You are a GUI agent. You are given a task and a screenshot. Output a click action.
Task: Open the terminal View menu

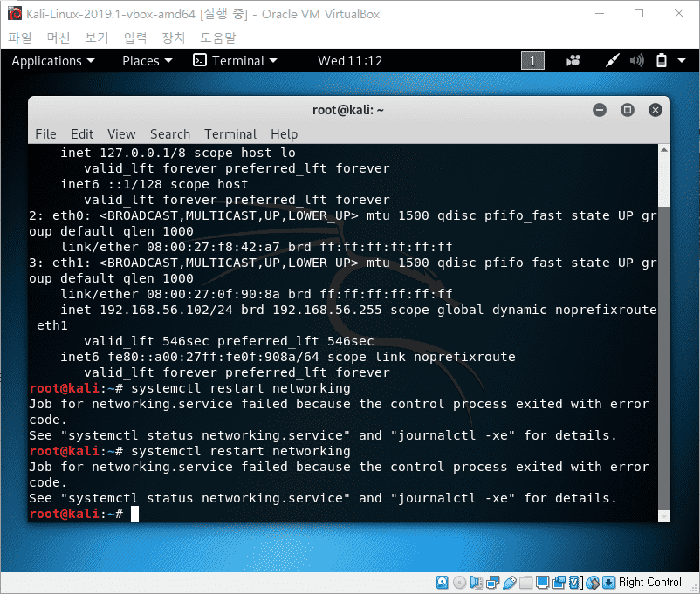(x=121, y=133)
